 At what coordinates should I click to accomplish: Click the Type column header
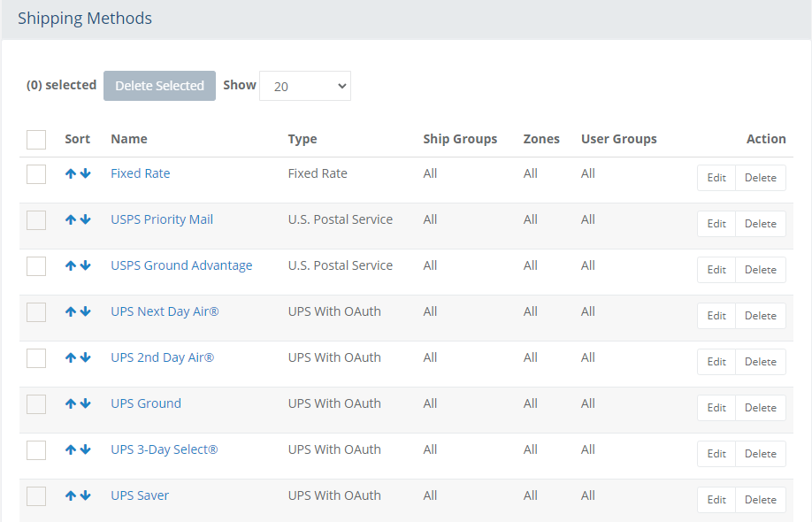(303, 139)
